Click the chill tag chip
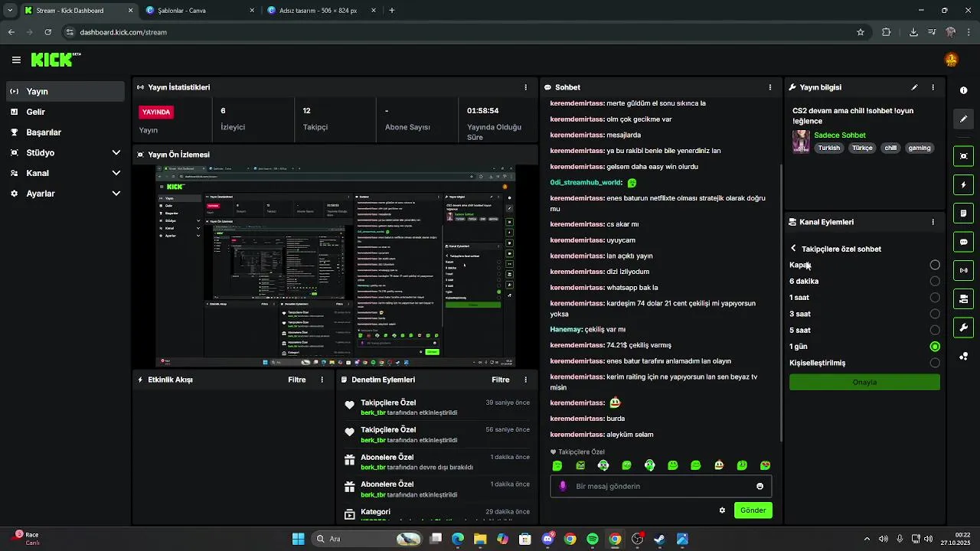 click(890, 148)
